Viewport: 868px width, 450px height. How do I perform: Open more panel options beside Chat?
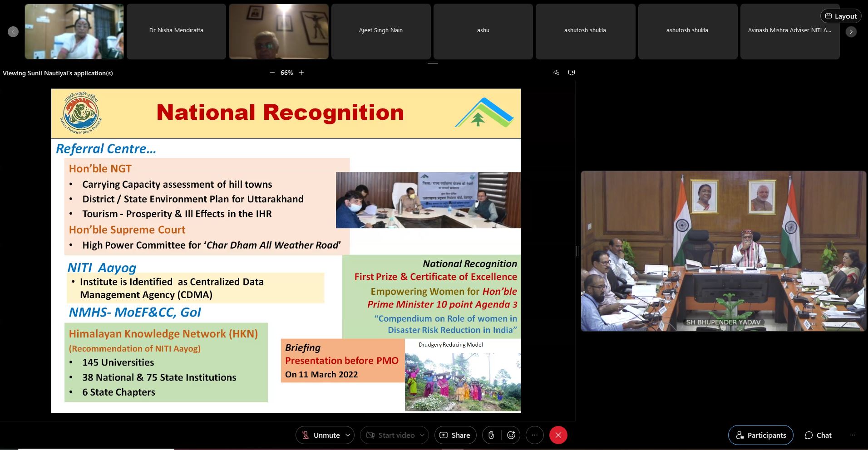[x=852, y=435]
